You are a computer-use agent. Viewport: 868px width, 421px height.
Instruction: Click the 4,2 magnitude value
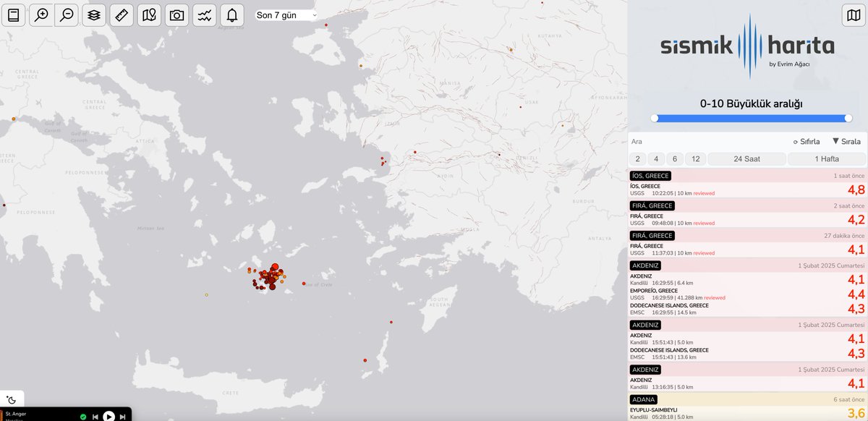856,220
